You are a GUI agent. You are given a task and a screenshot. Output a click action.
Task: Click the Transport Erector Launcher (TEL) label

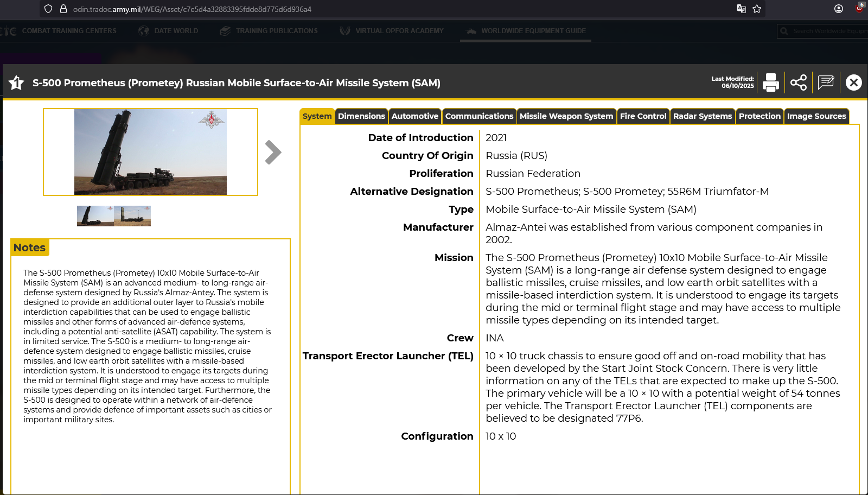[388, 356]
